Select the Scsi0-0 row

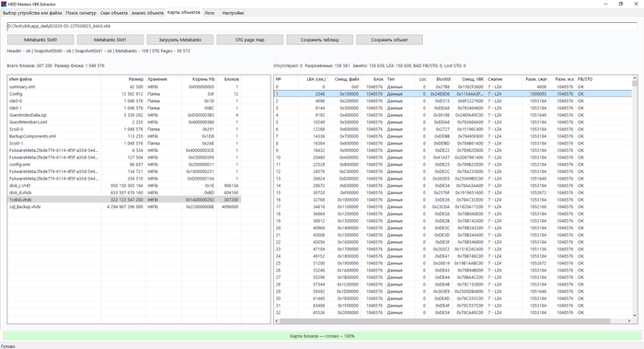coord(124,129)
